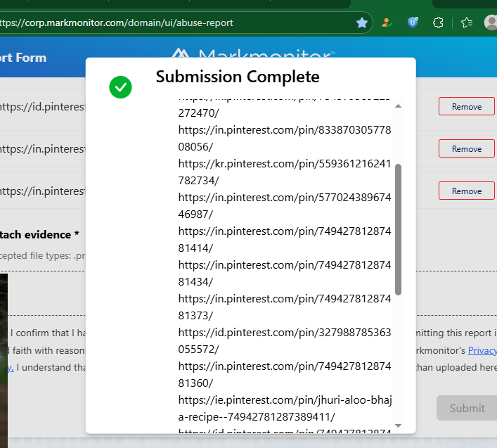Select the in.pinterest.com pin 83387030577808056 URL

[284, 139]
